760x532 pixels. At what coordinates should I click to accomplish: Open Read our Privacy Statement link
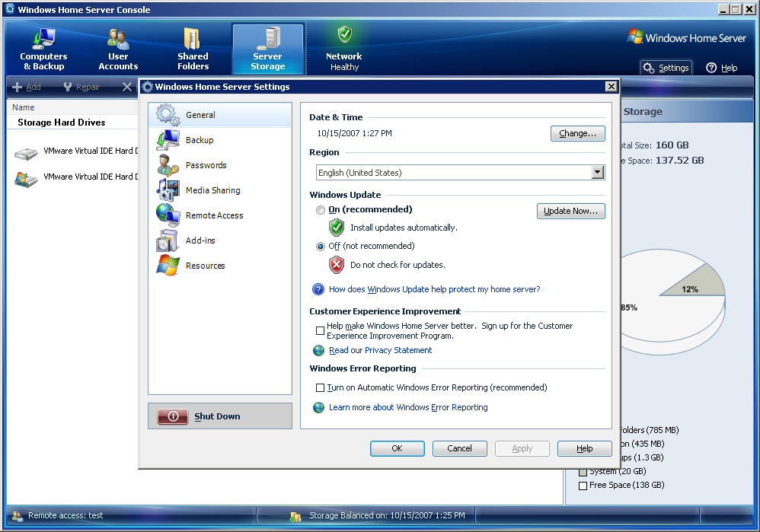click(x=381, y=350)
